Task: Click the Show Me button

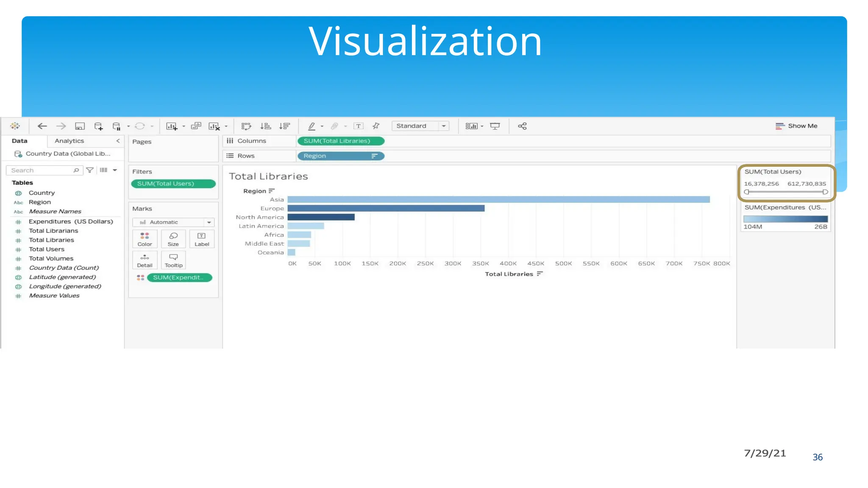Action: (796, 126)
